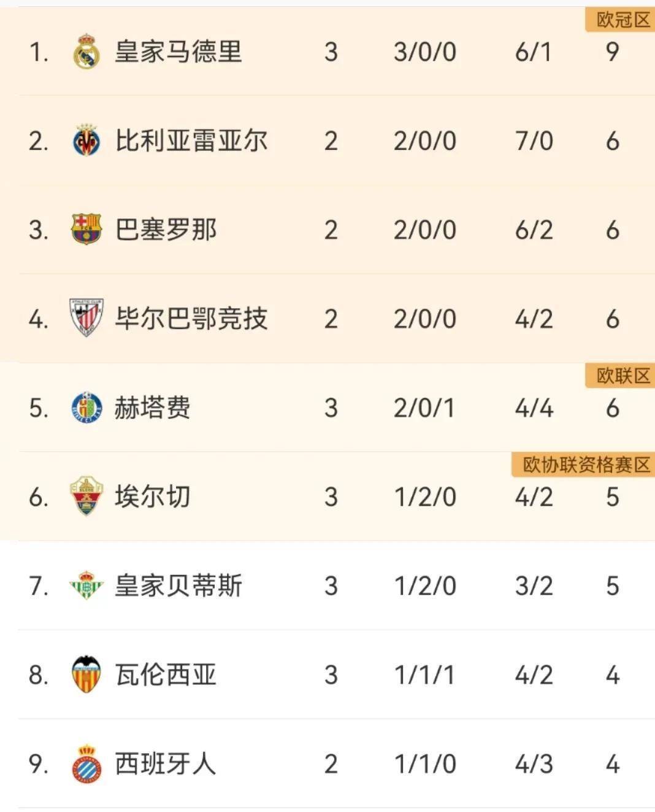The width and height of the screenshot is (655, 812).
Task: Open the 赫塔费 team row
Action: point(327,408)
